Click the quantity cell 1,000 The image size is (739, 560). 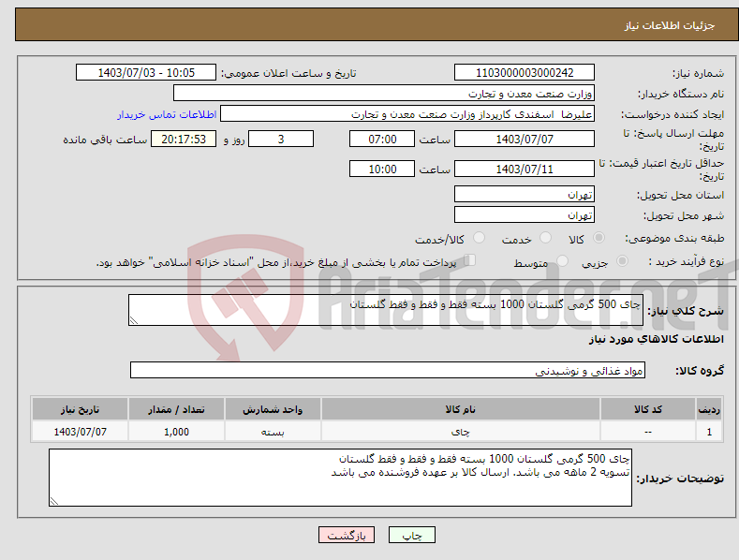click(176, 432)
